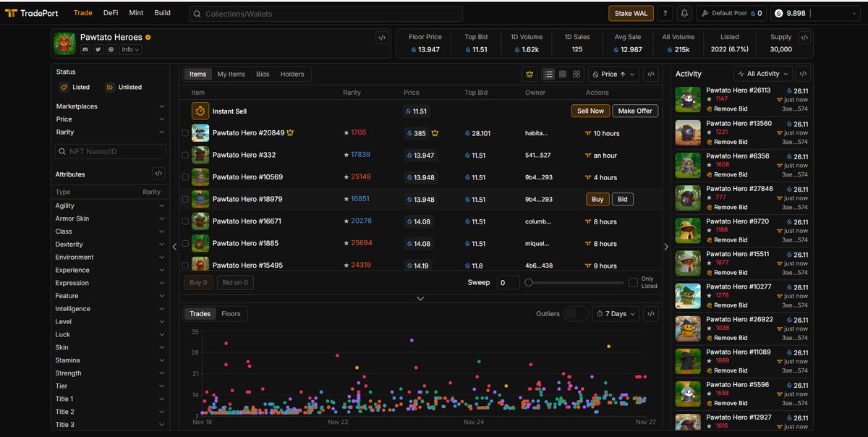The height and width of the screenshot is (437, 868).
Task: Click Bid for Pawtato Hero #18979
Action: tap(623, 199)
